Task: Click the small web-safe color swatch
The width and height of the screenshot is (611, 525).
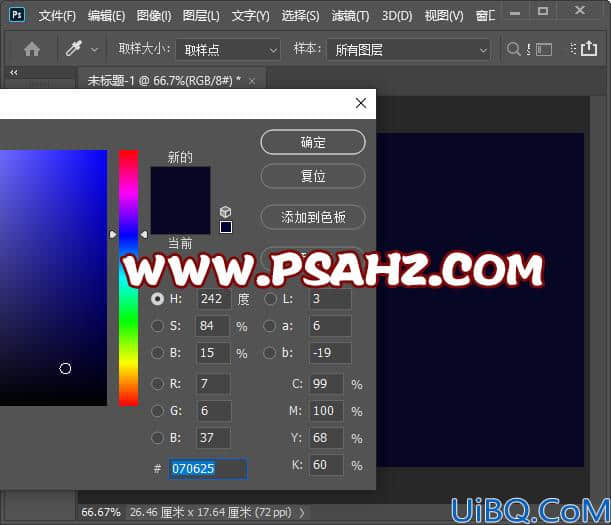Action: (x=226, y=227)
